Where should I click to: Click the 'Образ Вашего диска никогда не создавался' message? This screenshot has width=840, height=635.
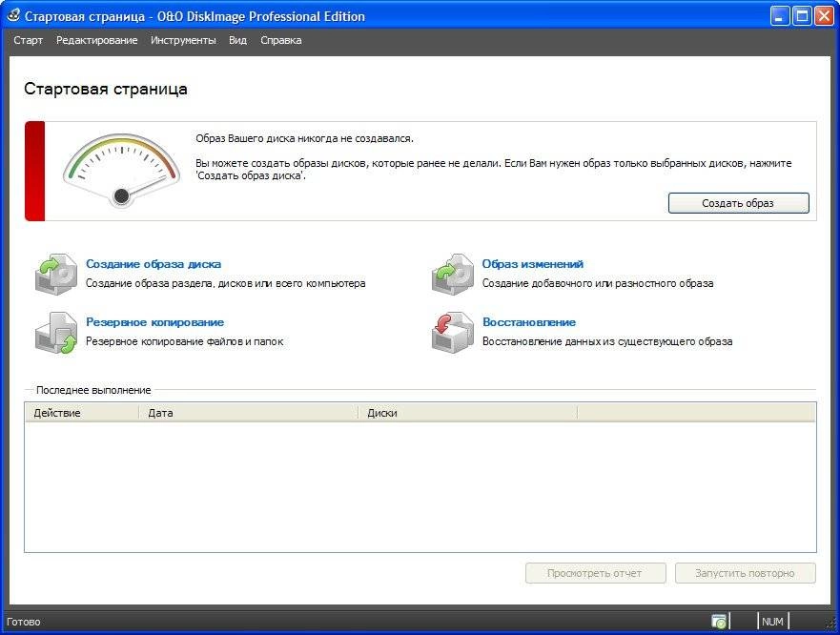pos(304,138)
